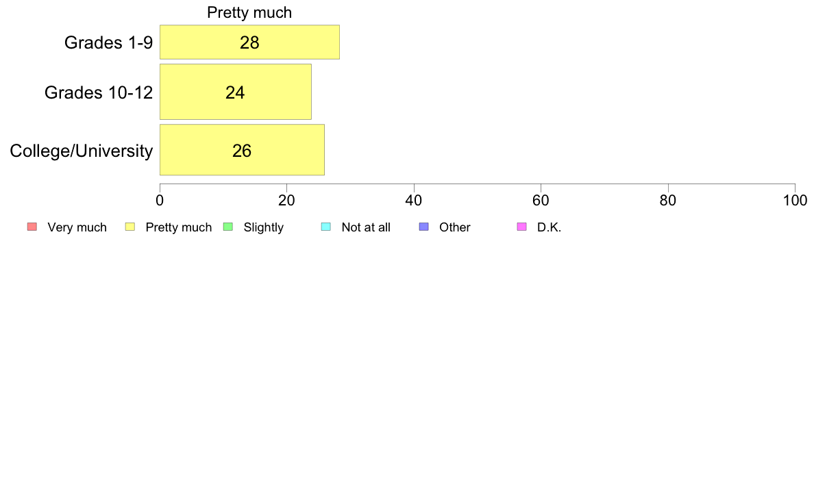Click the yellow Pretty much legend swatch
Image resolution: width=814 pixels, height=504 pixels.
129,227
